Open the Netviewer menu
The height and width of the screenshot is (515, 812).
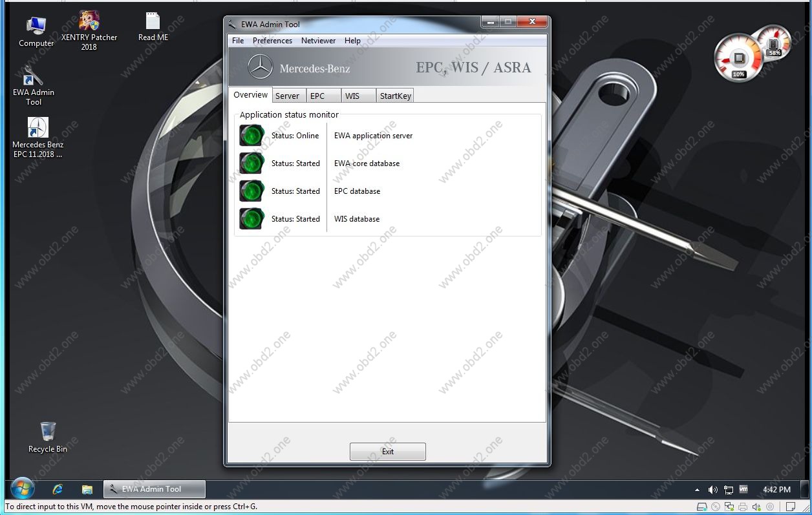[x=318, y=41]
